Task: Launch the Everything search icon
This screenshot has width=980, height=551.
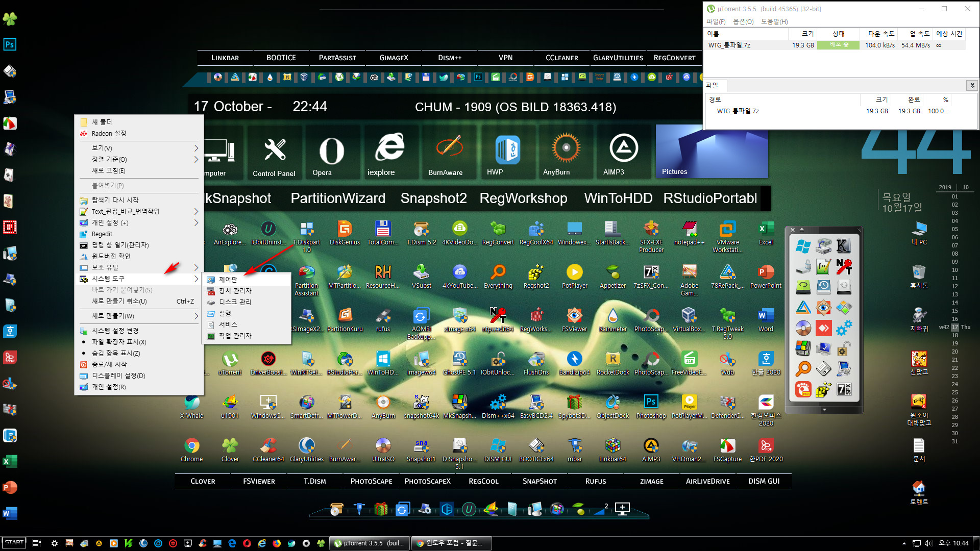Action: pyautogui.click(x=498, y=277)
